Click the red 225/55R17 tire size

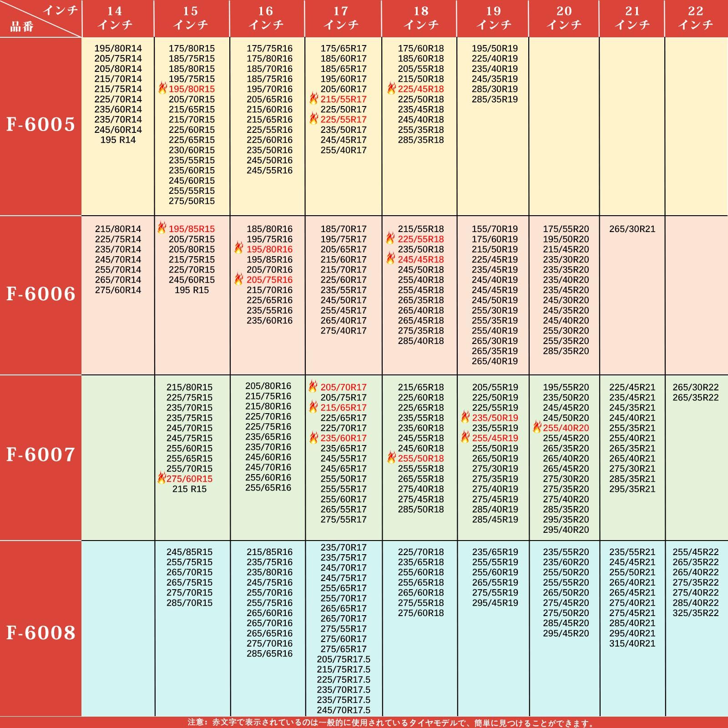click(344, 119)
